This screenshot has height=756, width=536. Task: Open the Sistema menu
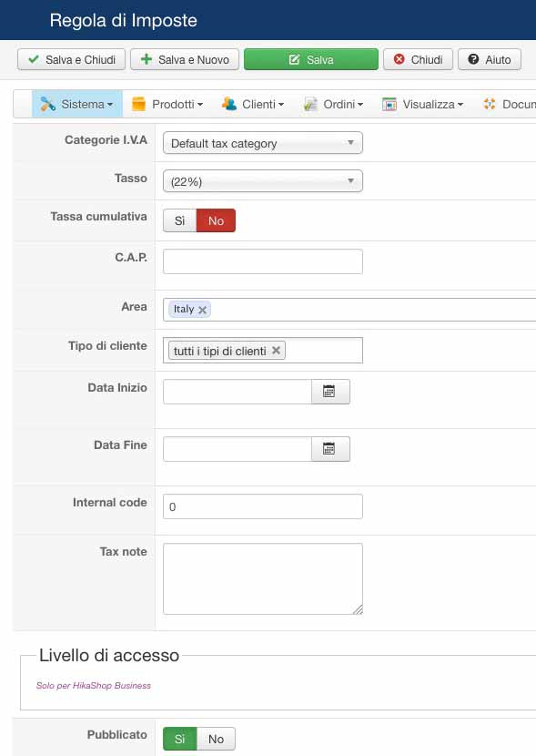coord(77,104)
